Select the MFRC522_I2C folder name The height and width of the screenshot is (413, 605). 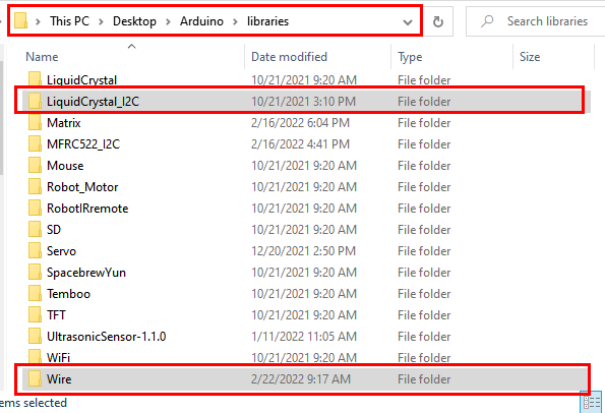click(83, 144)
